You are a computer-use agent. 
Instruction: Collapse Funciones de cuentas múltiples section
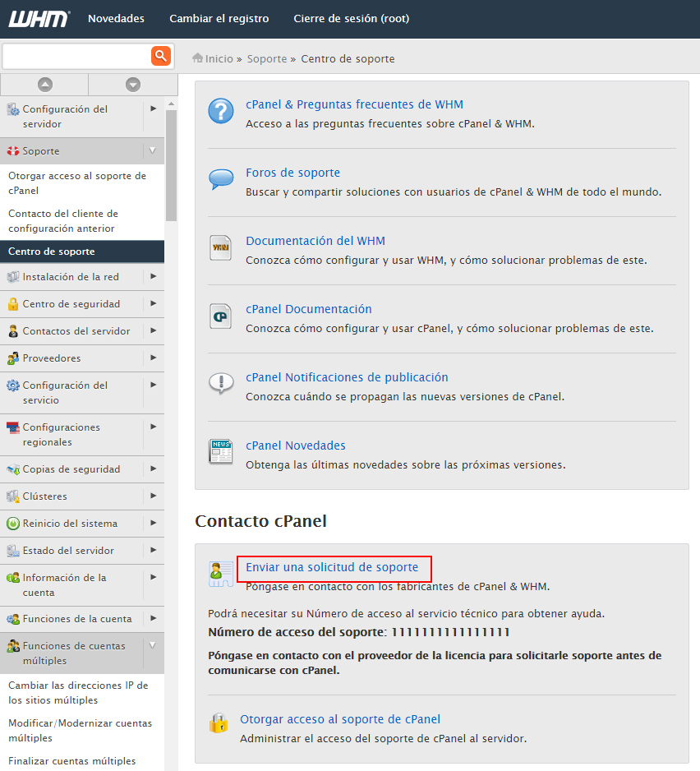pos(153,646)
